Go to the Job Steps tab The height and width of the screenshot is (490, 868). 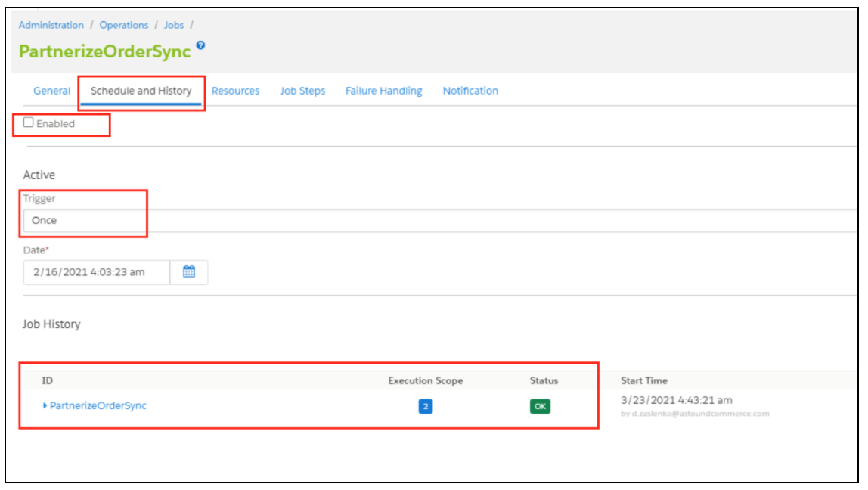point(302,91)
